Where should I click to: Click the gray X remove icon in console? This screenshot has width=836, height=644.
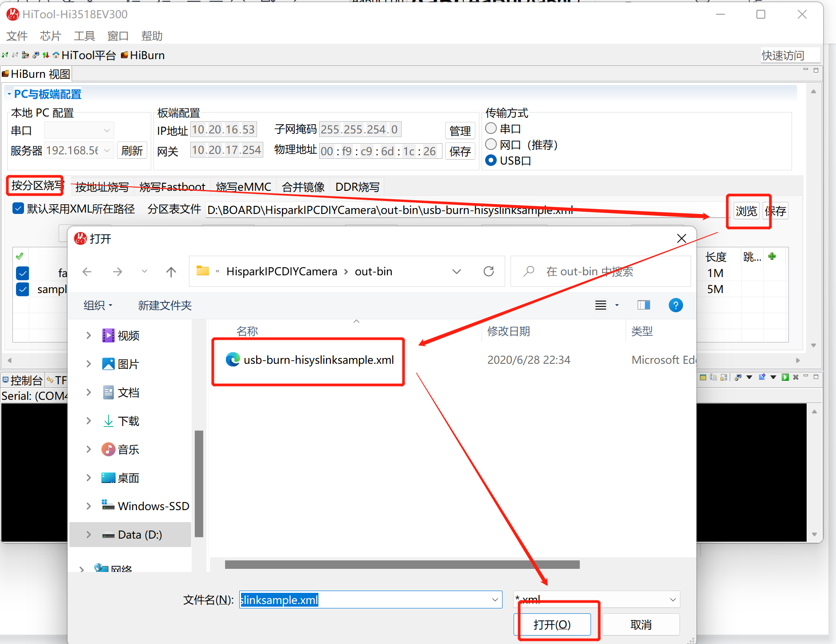tap(796, 377)
